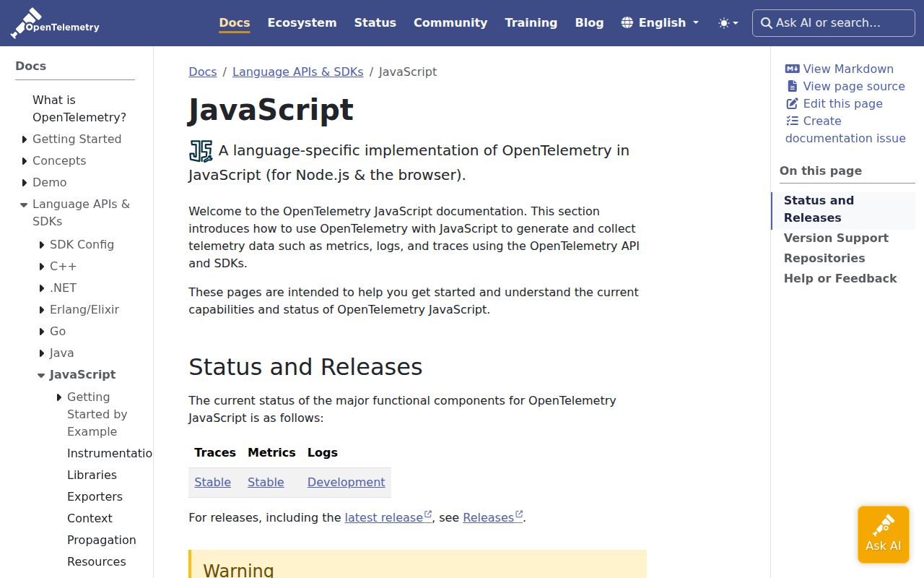Image resolution: width=924 pixels, height=578 pixels.
Task: Click View Markdown link
Action: click(840, 69)
